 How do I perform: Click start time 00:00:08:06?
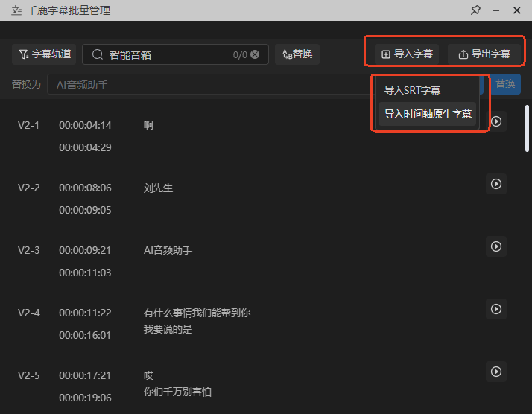click(85, 188)
